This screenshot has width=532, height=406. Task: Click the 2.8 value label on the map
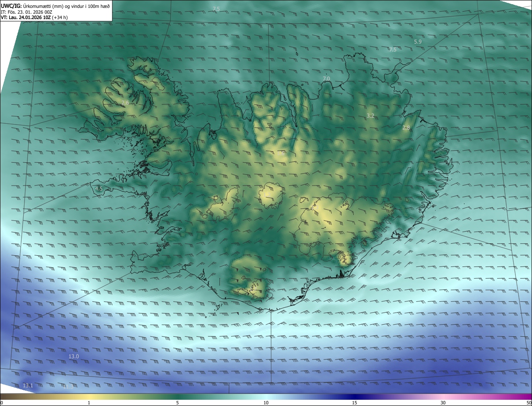pos(406,128)
